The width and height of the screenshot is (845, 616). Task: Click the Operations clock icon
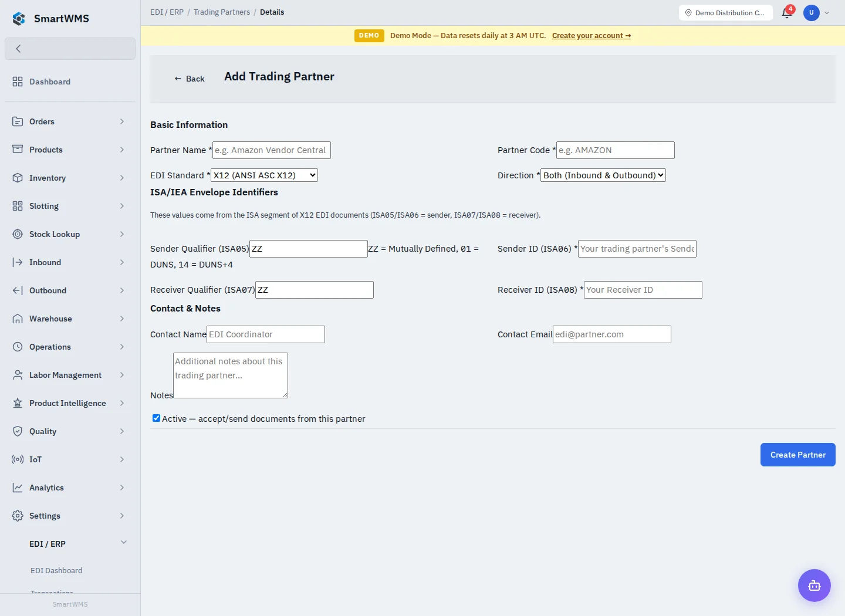[18, 347]
